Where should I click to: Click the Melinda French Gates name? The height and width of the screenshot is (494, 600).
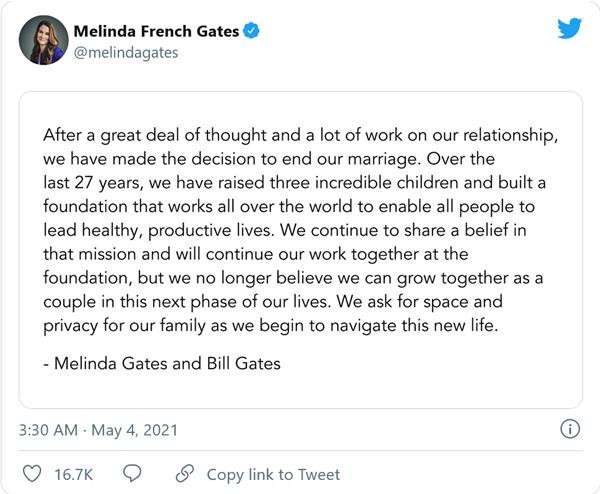coord(157,31)
